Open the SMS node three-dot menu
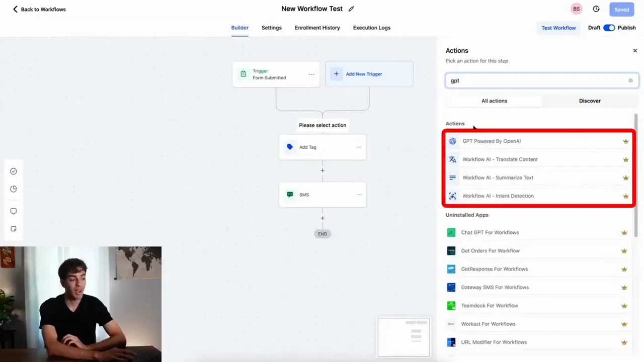644x362 pixels. 359,195
